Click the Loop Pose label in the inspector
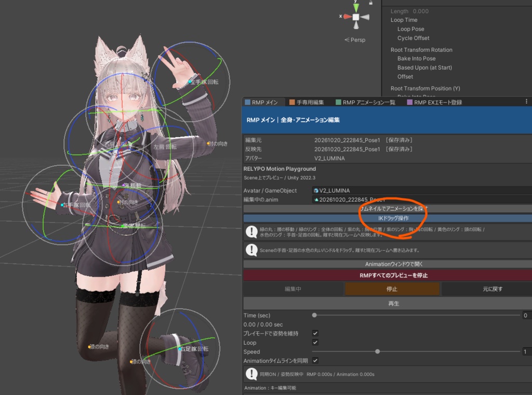The image size is (532, 395). pyautogui.click(x=410, y=29)
